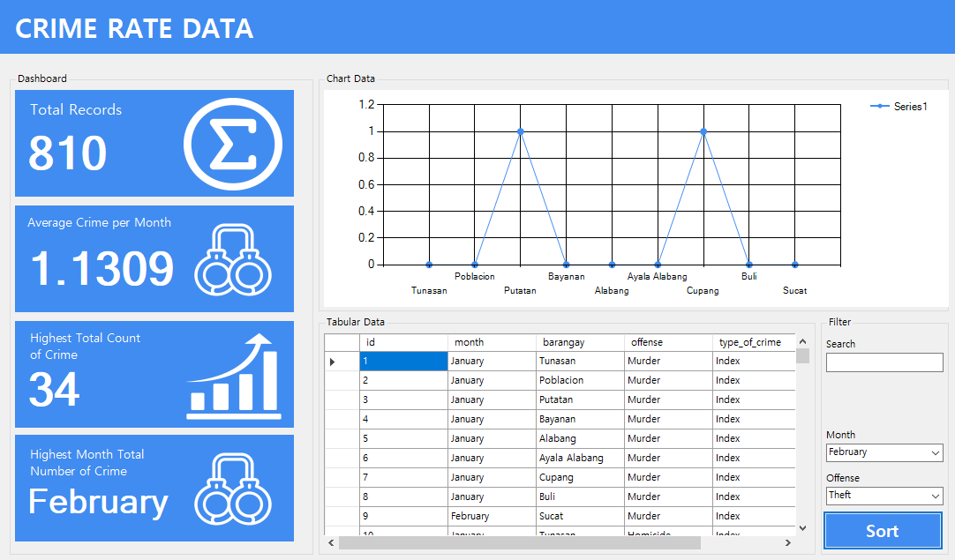Select the Bayanan cell in row 4
Image resolution: width=955 pixels, height=560 pixels.
(580, 420)
